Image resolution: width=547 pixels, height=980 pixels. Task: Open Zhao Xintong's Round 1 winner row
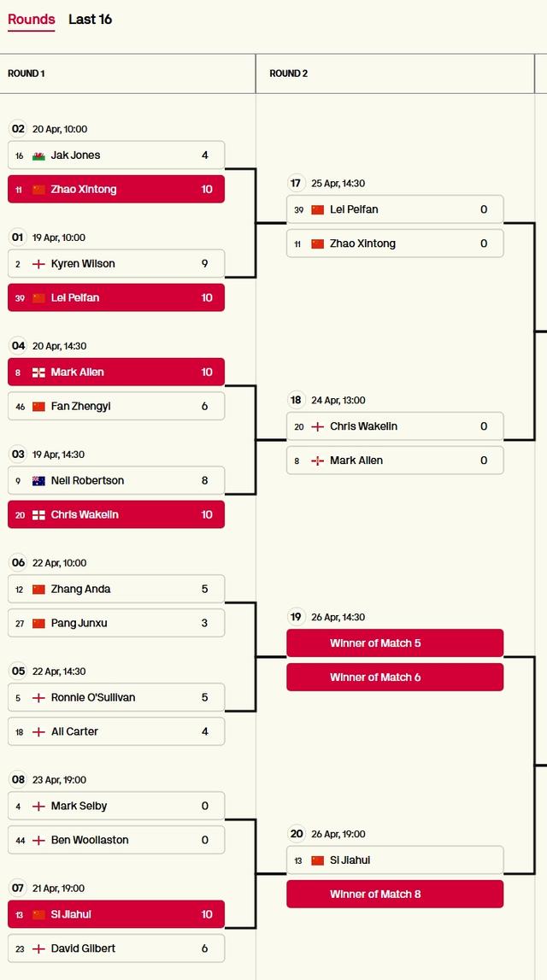116,190
